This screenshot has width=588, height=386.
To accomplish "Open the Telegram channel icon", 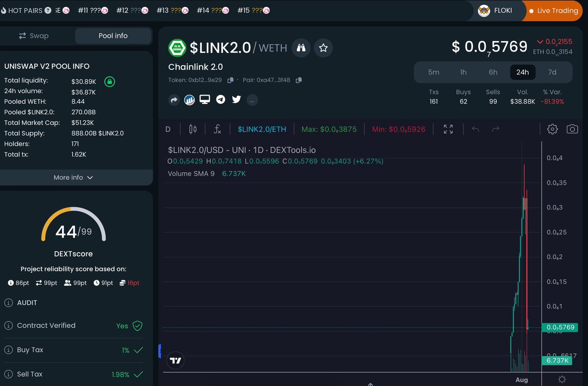I will (220, 99).
